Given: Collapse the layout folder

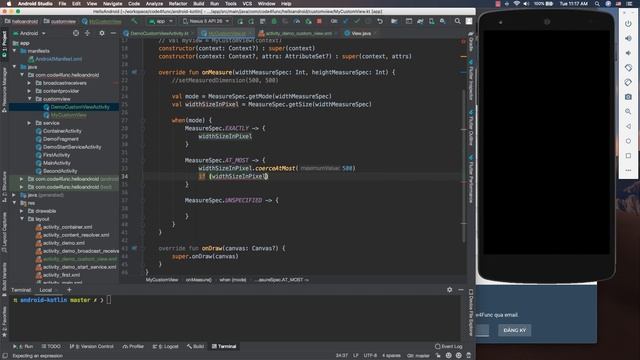Looking at the screenshot, I should point(22,219).
